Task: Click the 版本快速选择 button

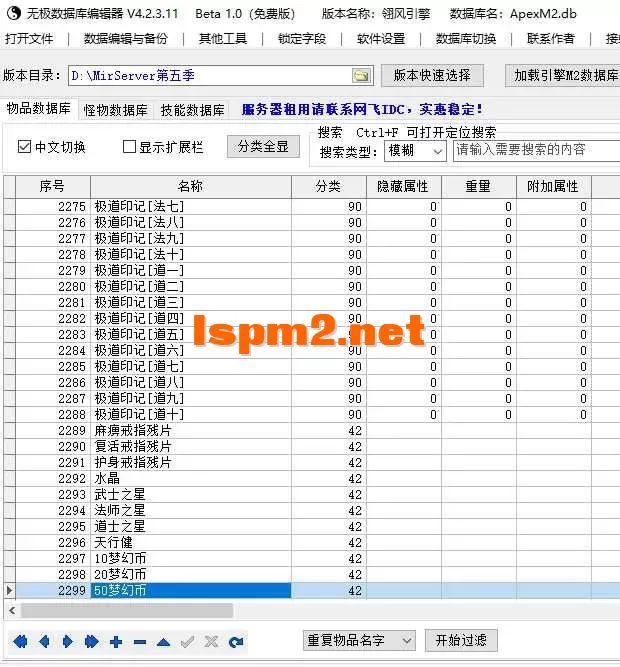Action: 432,75
